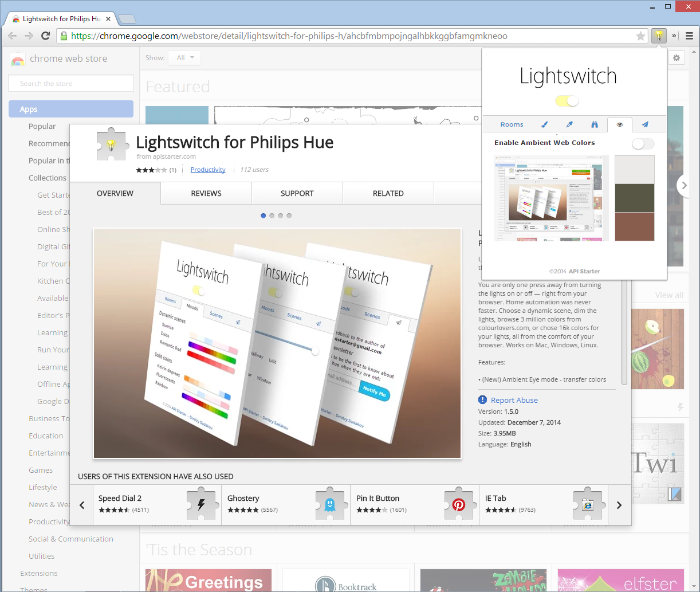The height and width of the screenshot is (592, 700).
Task: Switch to the Overview tab
Action: 115,194
